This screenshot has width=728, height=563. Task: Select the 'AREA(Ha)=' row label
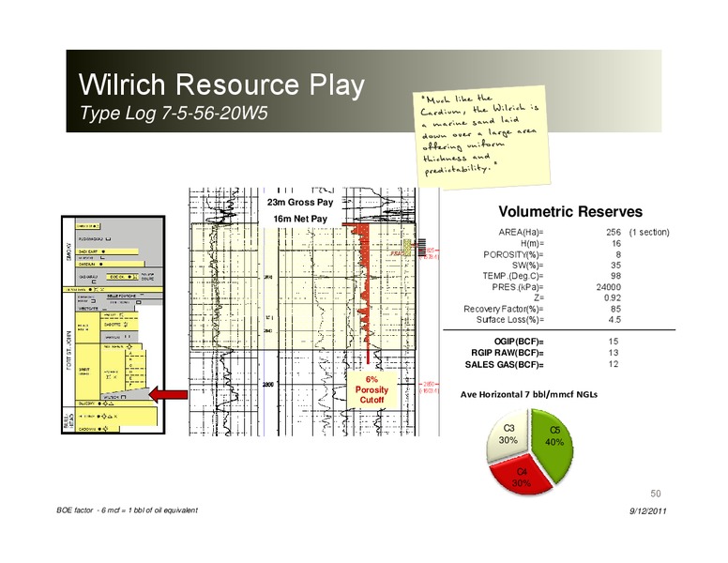click(x=521, y=233)
